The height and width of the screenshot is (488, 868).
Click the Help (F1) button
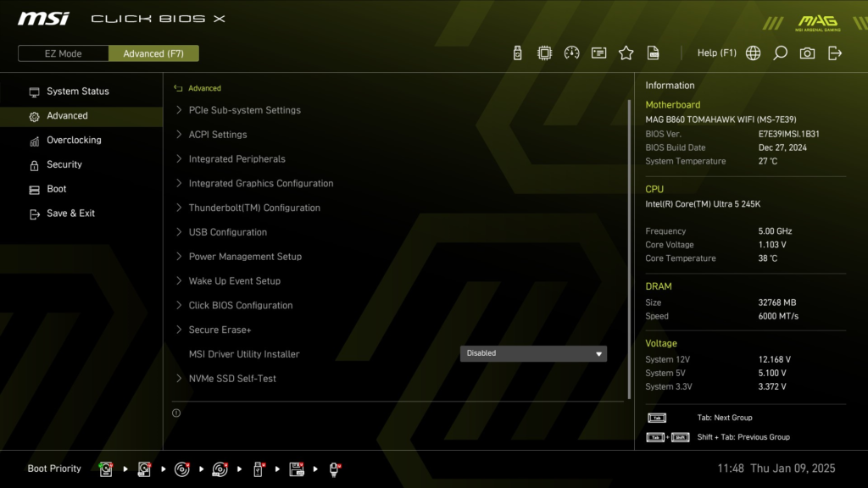coord(716,53)
